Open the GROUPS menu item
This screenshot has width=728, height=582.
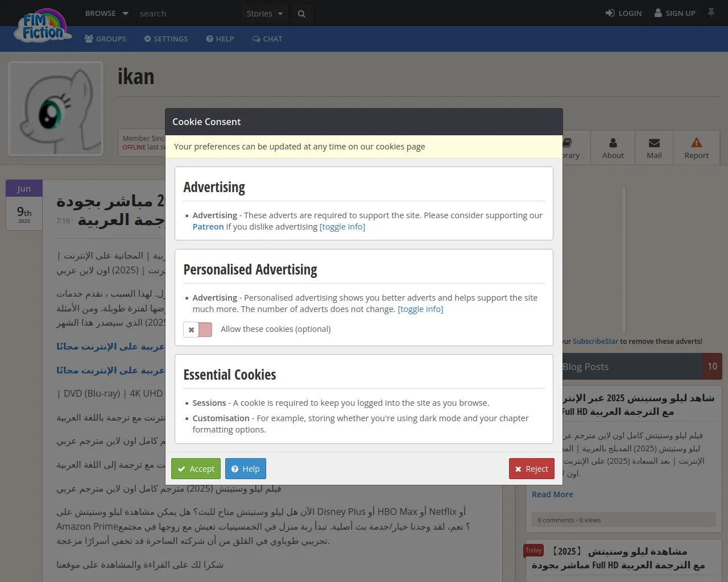105,39
